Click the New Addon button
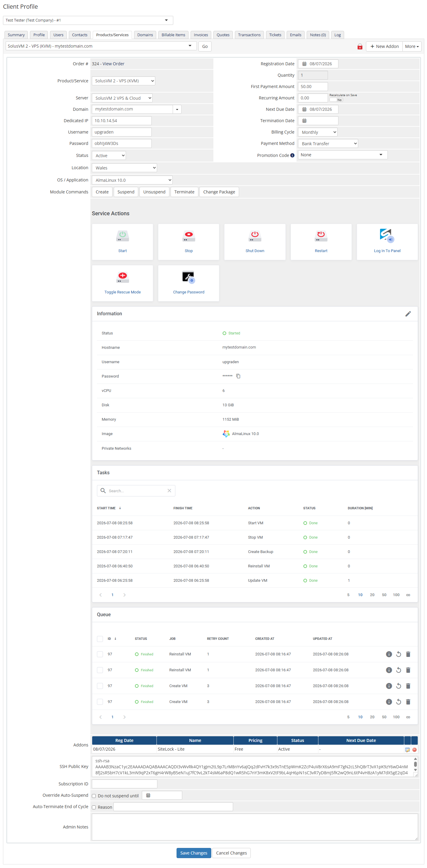The image size is (427, 868). [x=384, y=46]
